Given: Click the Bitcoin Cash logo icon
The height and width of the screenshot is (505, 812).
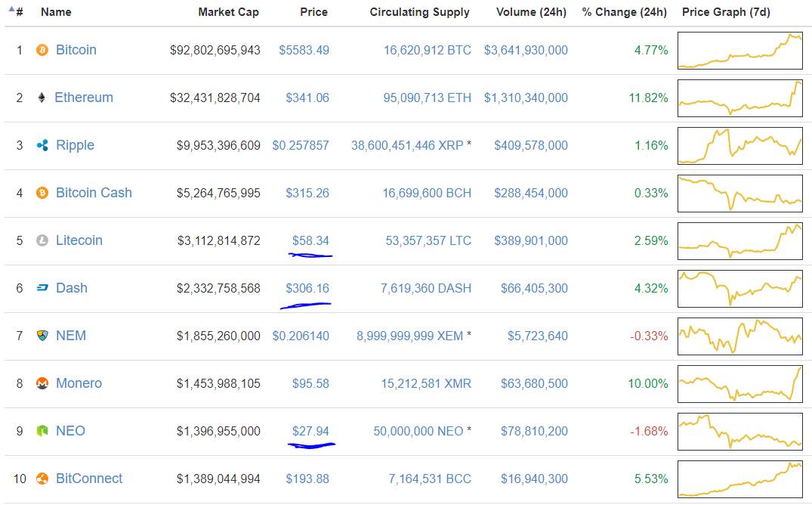Looking at the screenshot, I should [42, 193].
